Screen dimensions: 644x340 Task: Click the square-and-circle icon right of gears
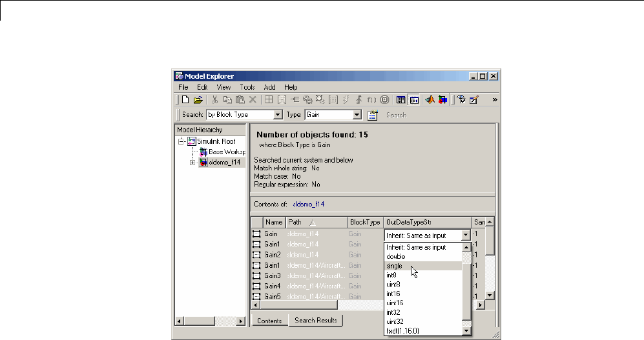[320, 99]
